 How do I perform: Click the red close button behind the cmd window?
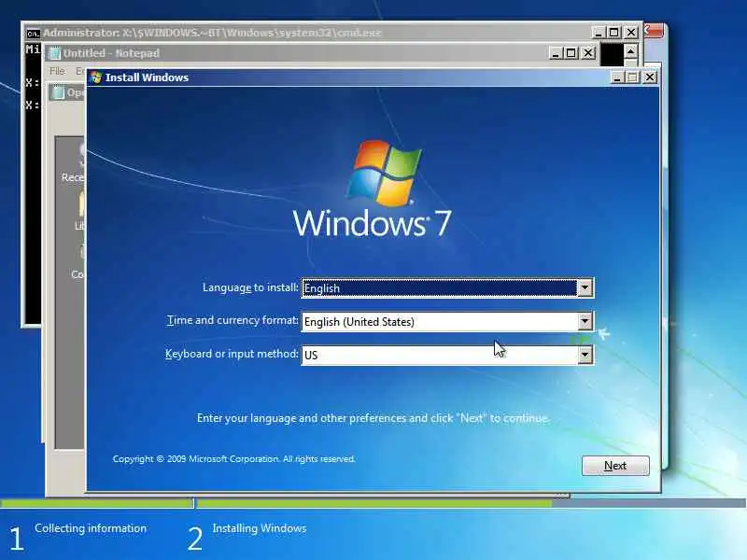pyautogui.click(x=653, y=31)
